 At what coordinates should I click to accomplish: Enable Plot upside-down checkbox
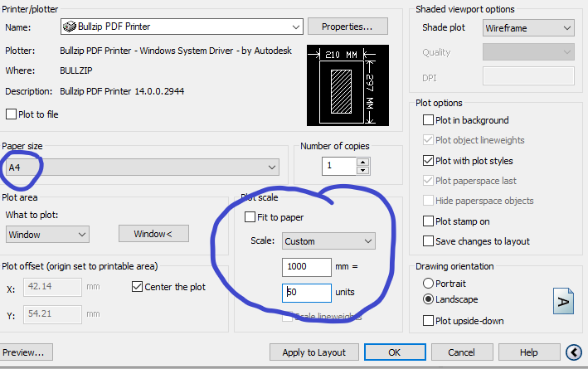coord(428,321)
